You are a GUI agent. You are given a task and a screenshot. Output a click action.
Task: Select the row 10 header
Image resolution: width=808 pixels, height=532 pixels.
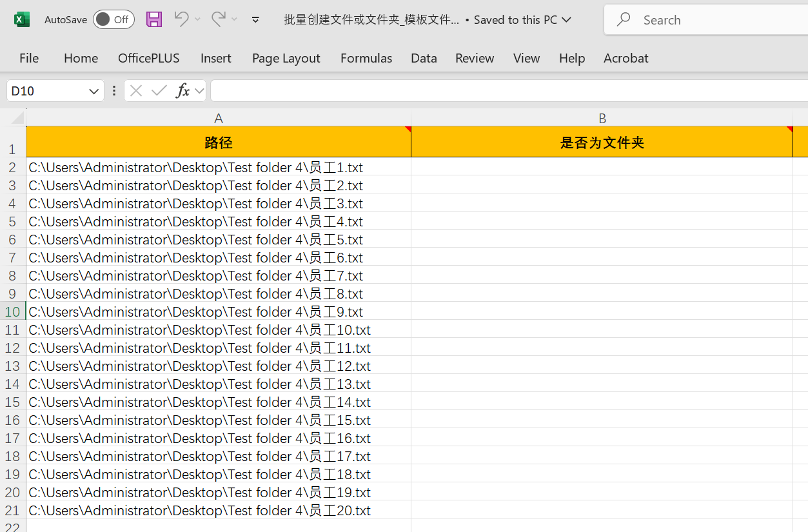tap(12, 311)
